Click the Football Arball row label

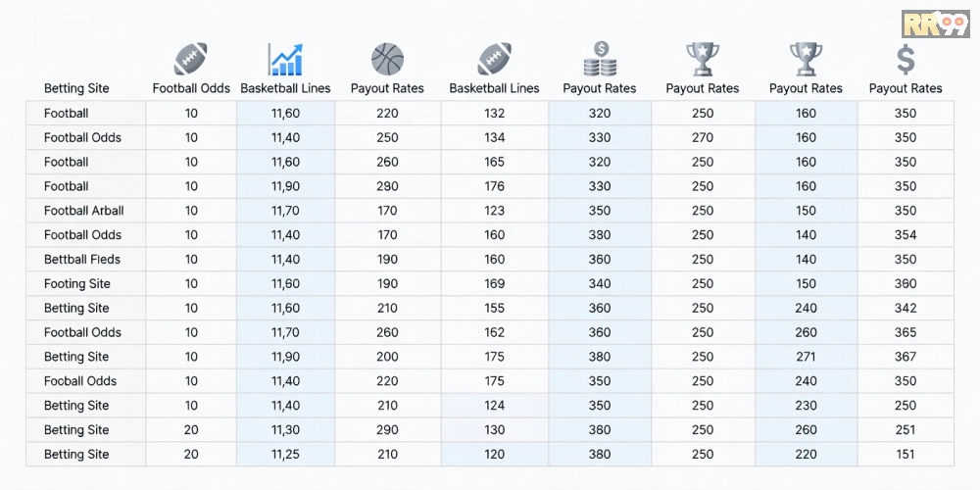[83, 211]
